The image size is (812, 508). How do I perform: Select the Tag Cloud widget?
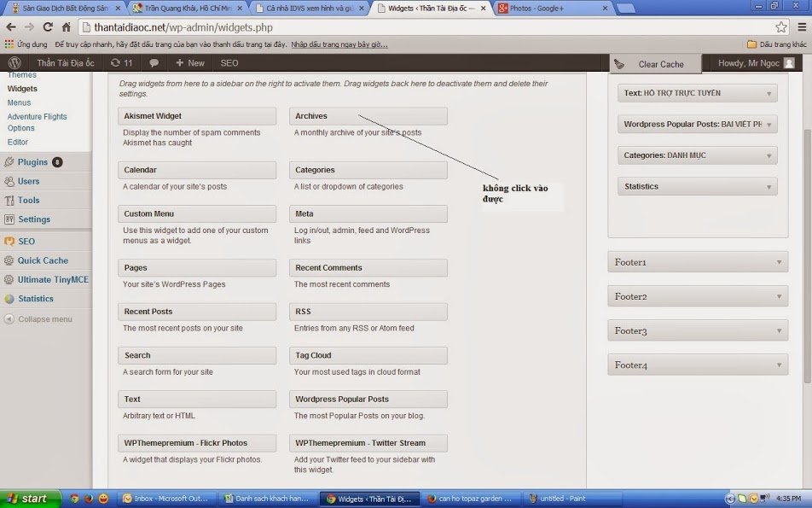[368, 355]
